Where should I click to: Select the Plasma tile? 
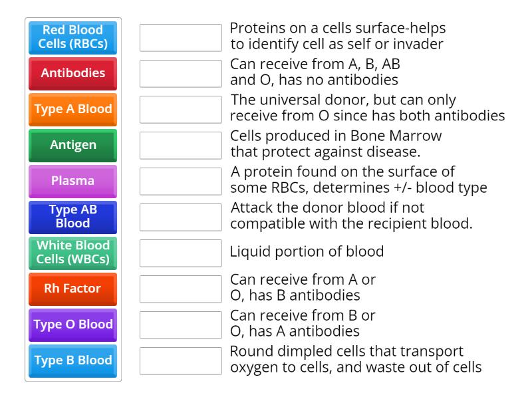[x=72, y=182]
